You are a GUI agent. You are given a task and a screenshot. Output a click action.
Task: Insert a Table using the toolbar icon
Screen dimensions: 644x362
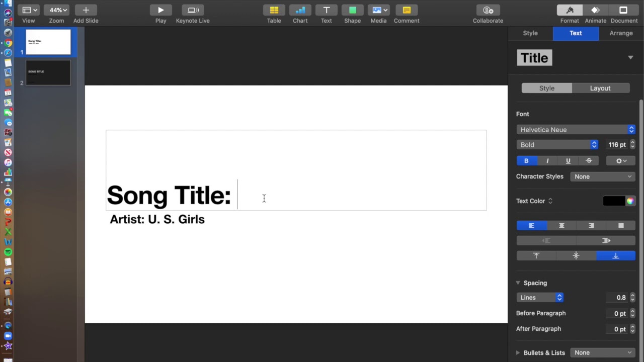click(x=274, y=10)
